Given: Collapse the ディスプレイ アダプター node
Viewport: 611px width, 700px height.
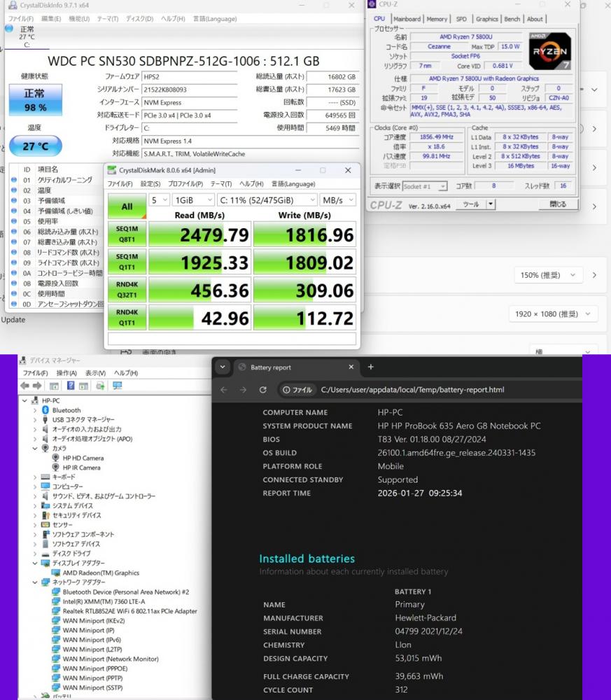Looking at the screenshot, I should [35, 563].
